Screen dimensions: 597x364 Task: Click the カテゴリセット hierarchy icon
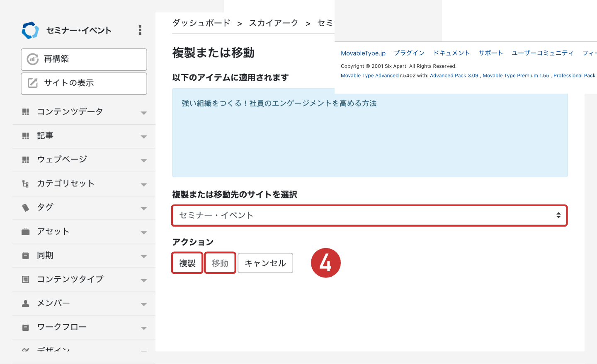[26, 184]
